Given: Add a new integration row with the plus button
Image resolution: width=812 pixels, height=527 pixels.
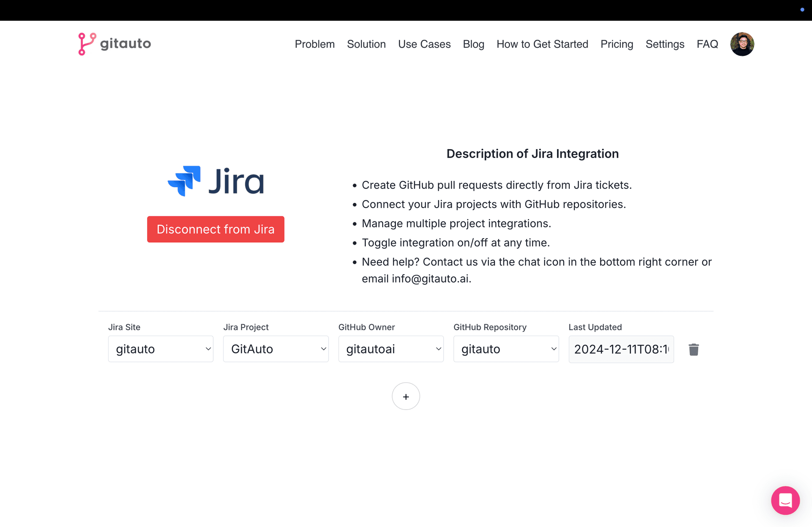Looking at the screenshot, I should [x=406, y=396].
